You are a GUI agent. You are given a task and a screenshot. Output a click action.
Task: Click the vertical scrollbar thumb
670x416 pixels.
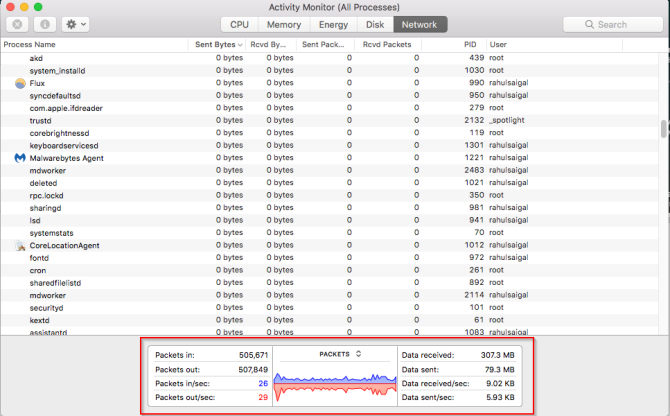(x=664, y=129)
